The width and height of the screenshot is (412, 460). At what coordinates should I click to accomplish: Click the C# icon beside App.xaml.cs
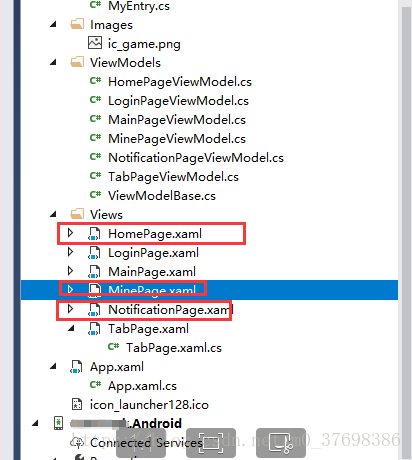click(x=95, y=385)
